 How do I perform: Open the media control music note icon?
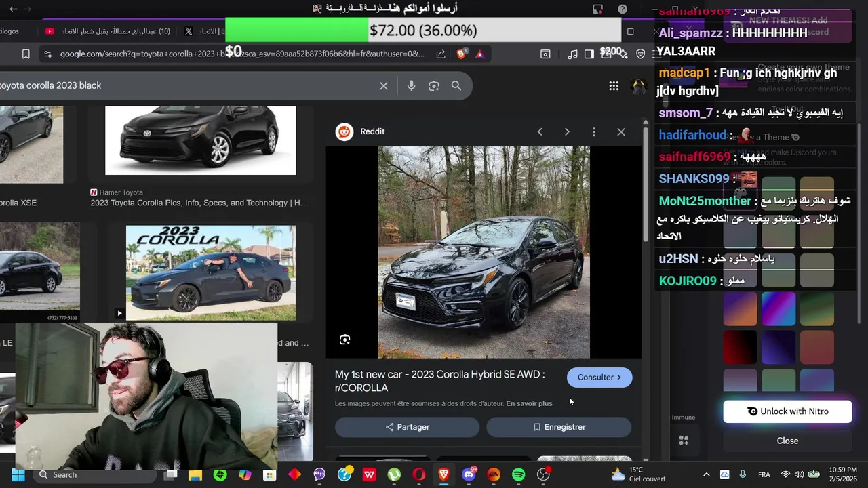coord(573,54)
